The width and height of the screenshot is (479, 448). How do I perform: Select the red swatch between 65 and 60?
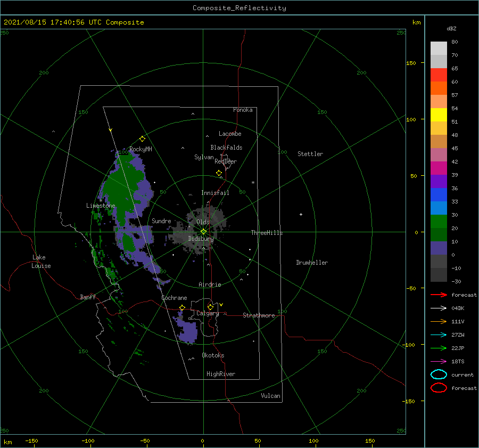pos(439,75)
